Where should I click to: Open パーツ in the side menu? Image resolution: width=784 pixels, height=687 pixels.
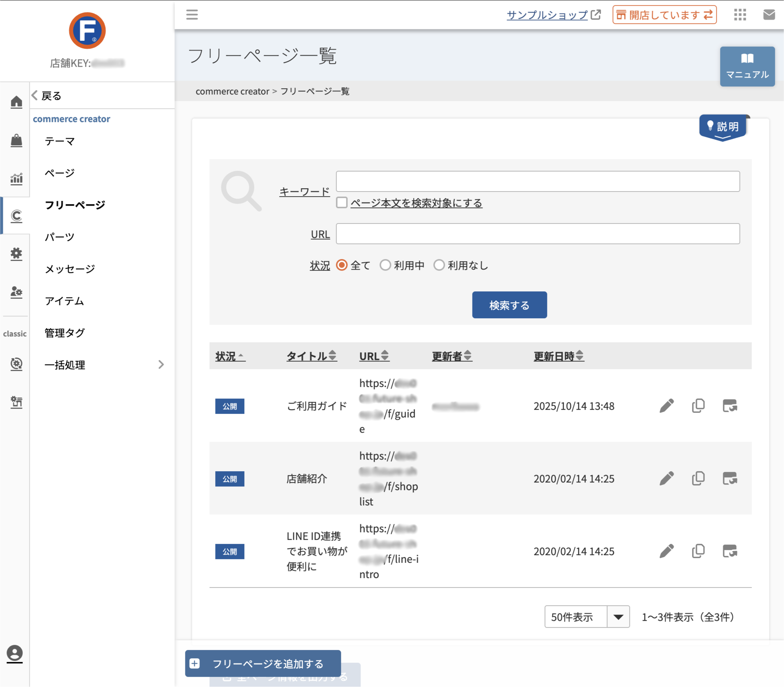tap(60, 237)
